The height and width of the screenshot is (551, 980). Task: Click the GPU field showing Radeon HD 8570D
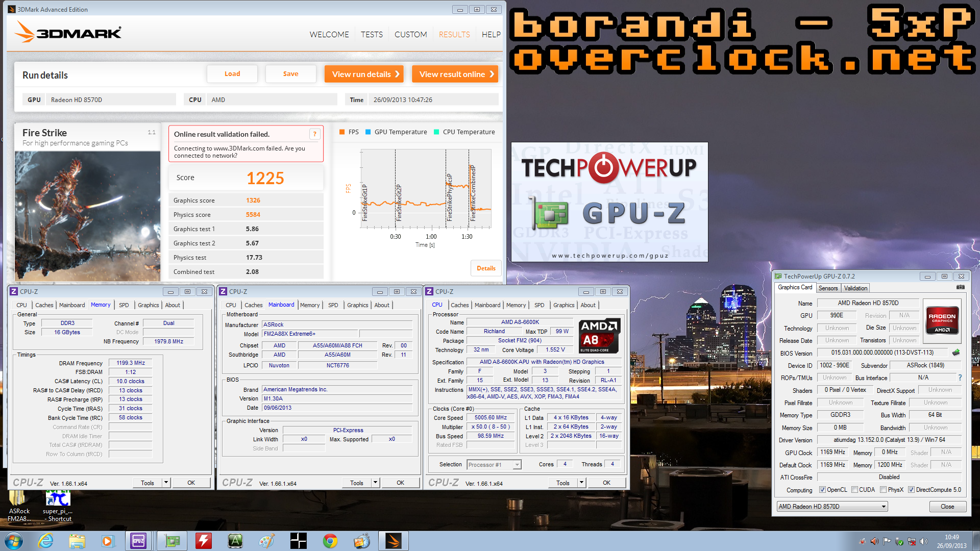(111, 100)
